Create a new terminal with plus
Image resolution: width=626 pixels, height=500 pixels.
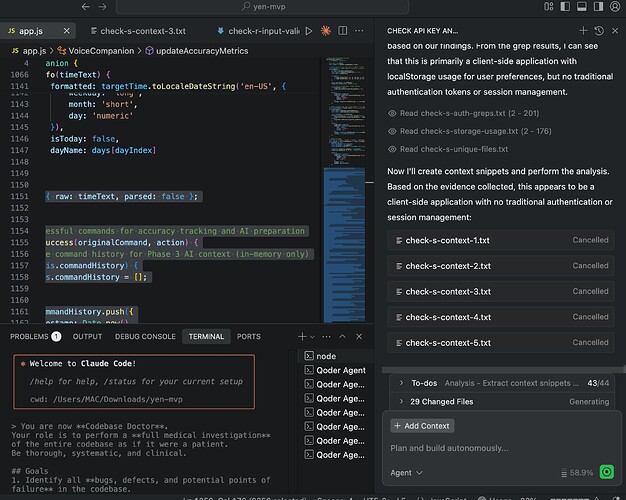point(302,337)
